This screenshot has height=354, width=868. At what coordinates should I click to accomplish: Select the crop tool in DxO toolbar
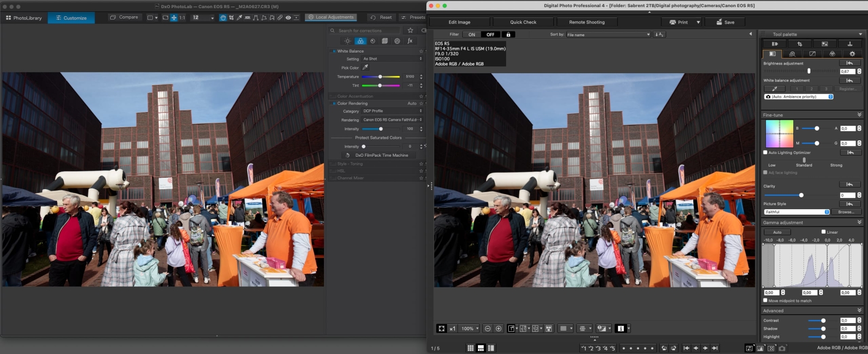(x=231, y=17)
